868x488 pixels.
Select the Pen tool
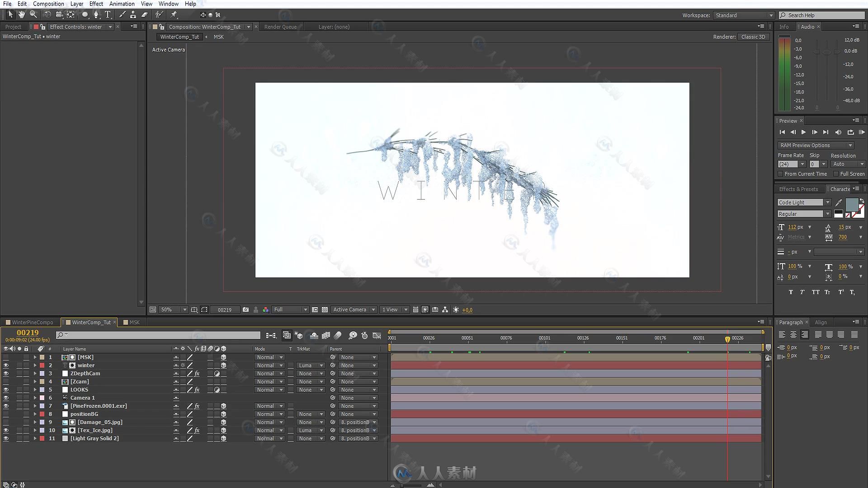(96, 14)
